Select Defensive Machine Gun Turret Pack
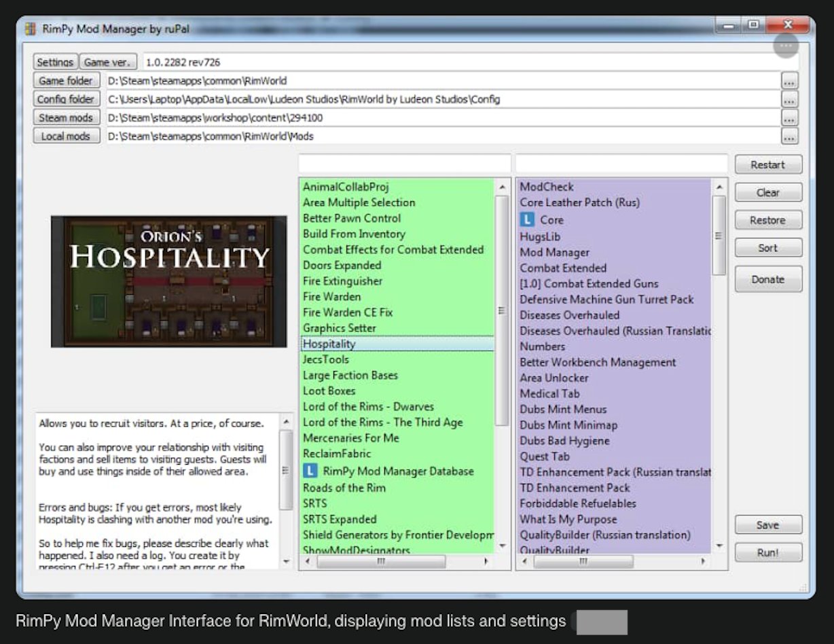This screenshot has height=644, width=834. click(x=606, y=299)
